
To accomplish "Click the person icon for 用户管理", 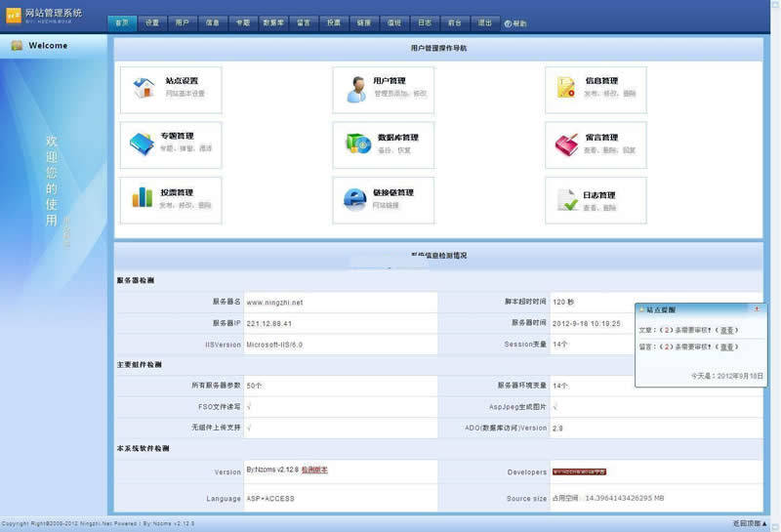I will point(356,90).
